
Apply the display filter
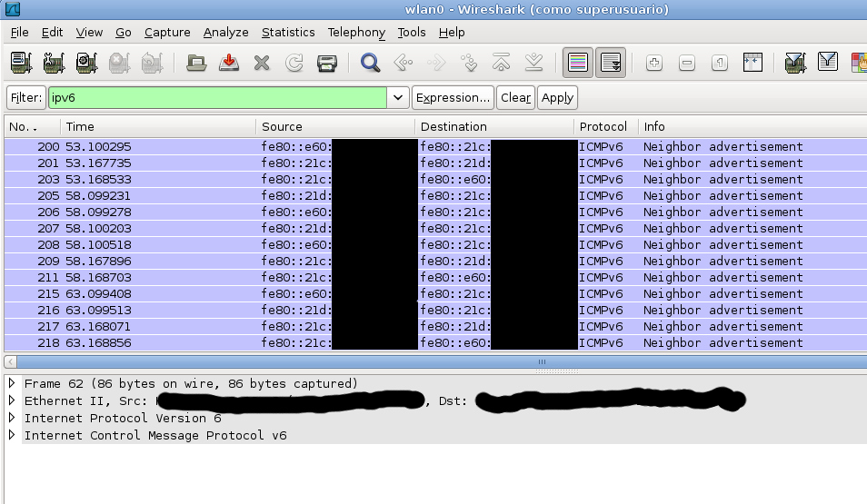557,98
